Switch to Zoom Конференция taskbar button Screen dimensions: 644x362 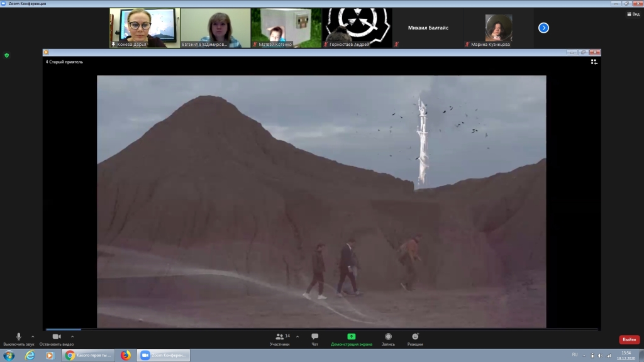pos(164,356)
